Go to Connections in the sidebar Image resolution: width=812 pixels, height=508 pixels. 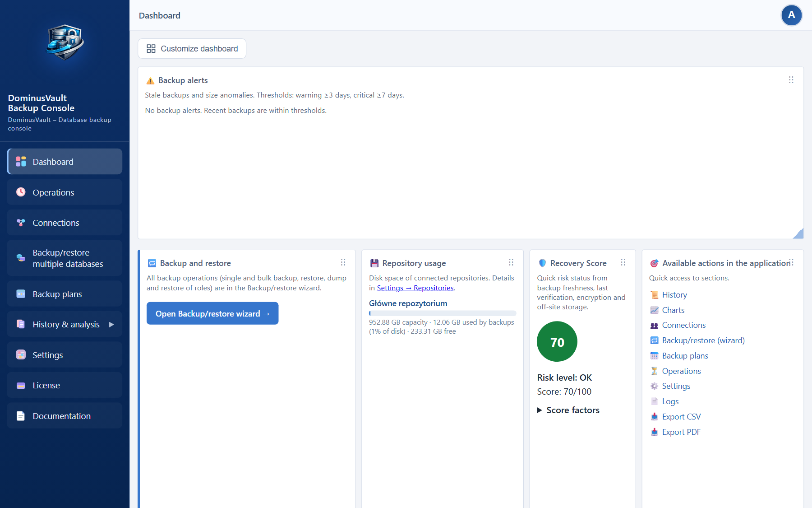pos(65,223)
